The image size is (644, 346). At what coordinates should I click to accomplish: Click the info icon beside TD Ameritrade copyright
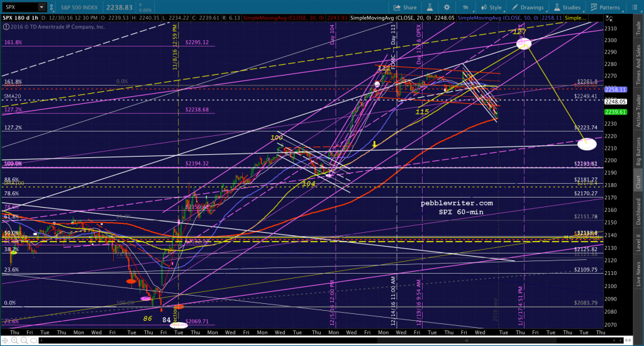(6, 26)
